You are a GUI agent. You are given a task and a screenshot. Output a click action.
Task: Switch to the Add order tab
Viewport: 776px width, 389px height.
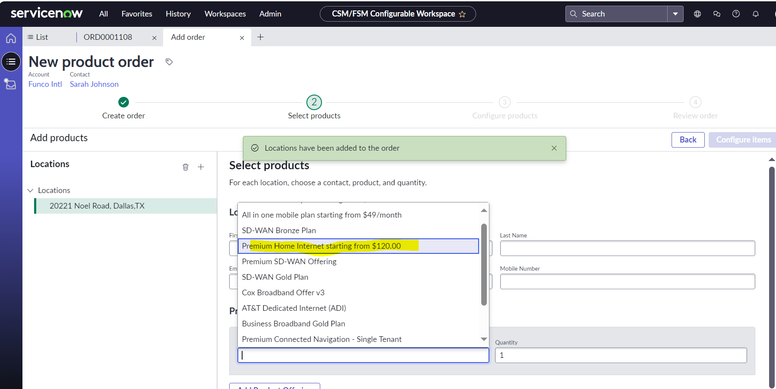pyautogui.click(x=188, y=37)
